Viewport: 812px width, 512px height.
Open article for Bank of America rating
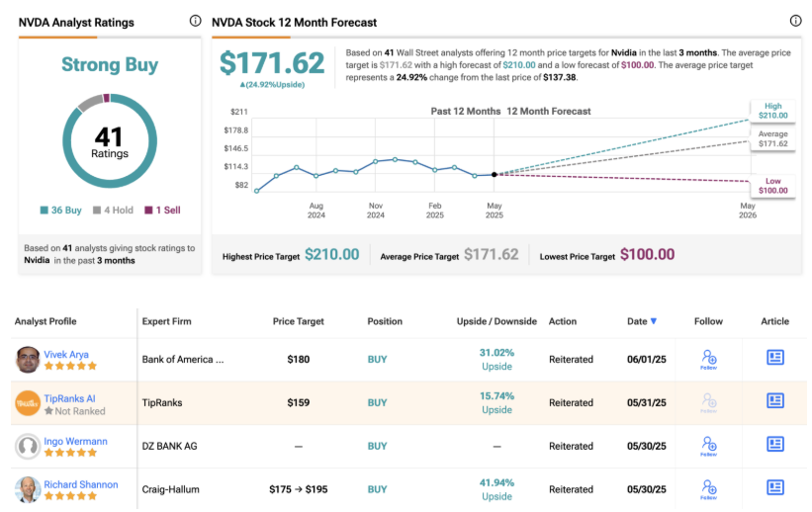(774, 357)
